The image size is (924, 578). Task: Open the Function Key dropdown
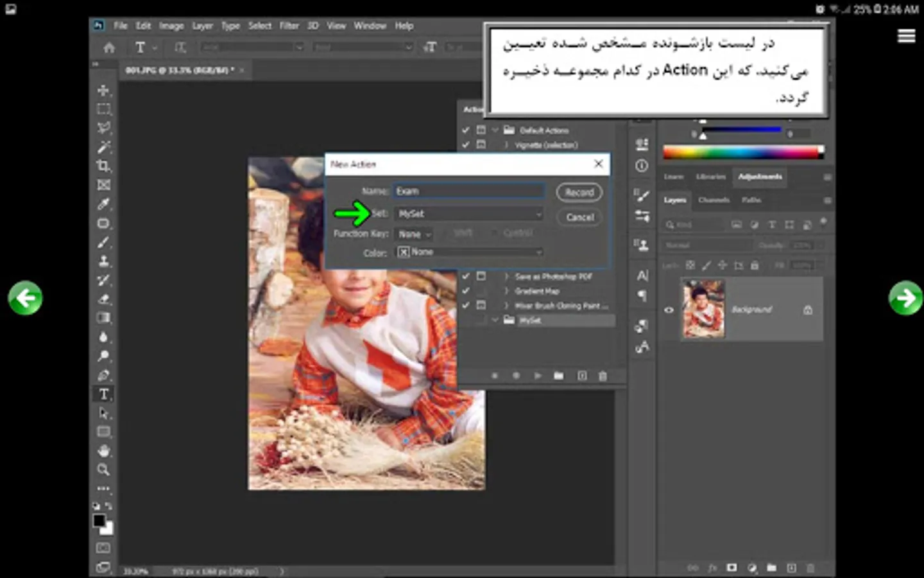[414, 234]
